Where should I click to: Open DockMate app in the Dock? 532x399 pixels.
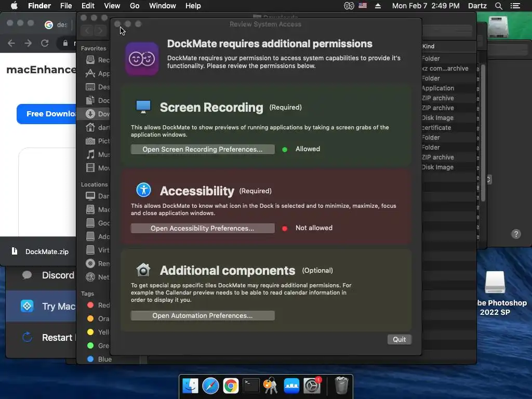point(291,386)
